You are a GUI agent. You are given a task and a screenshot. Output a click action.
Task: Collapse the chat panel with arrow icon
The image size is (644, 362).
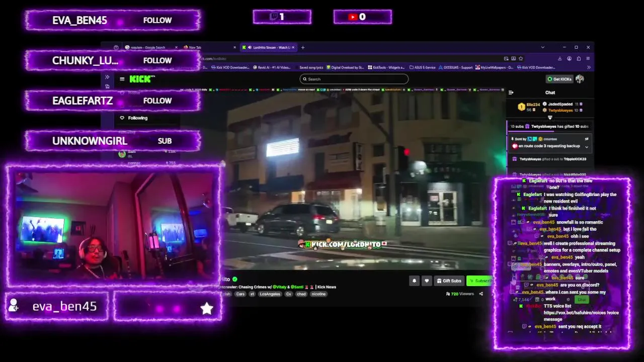(x=511, y=93)
